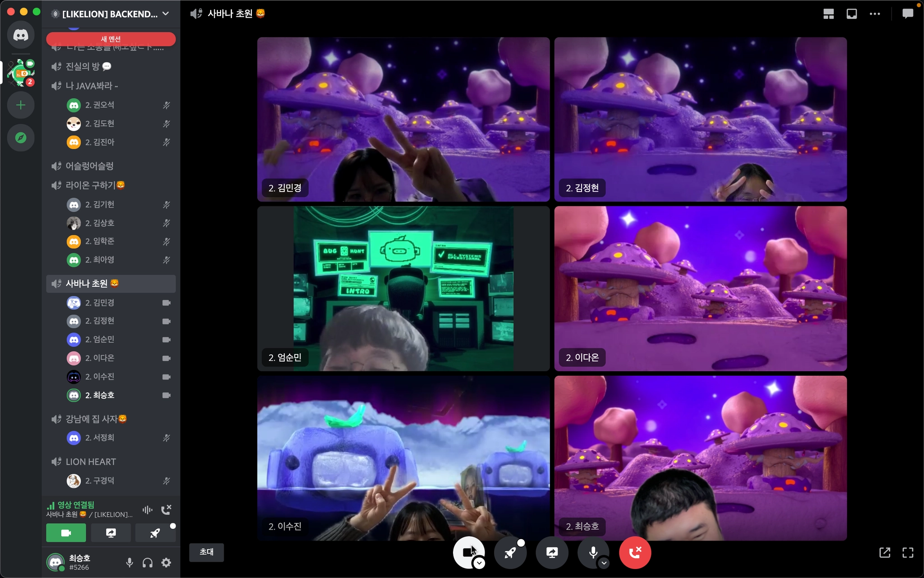Jump to new mentions with 새 멘션

pos(111,39)
